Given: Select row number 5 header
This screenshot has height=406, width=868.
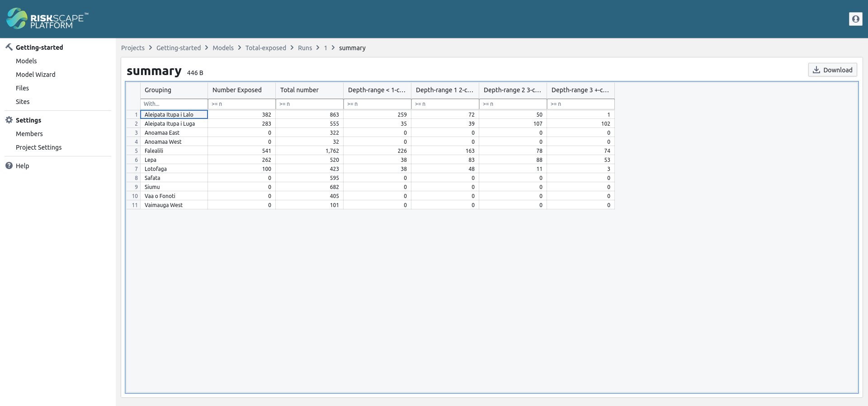Looking at the screenshot, I should [x=133, y=151].
